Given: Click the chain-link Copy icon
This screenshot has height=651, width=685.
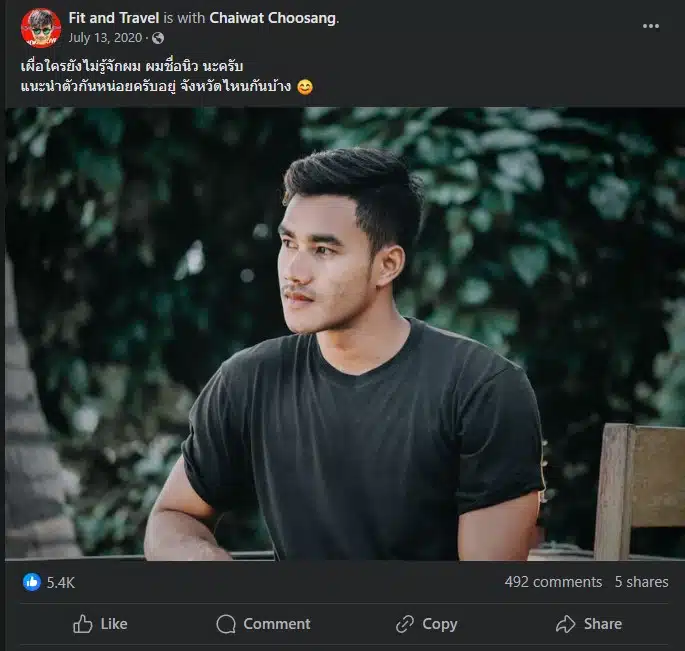Looking at the screenshot, I should tap(405, 624).
